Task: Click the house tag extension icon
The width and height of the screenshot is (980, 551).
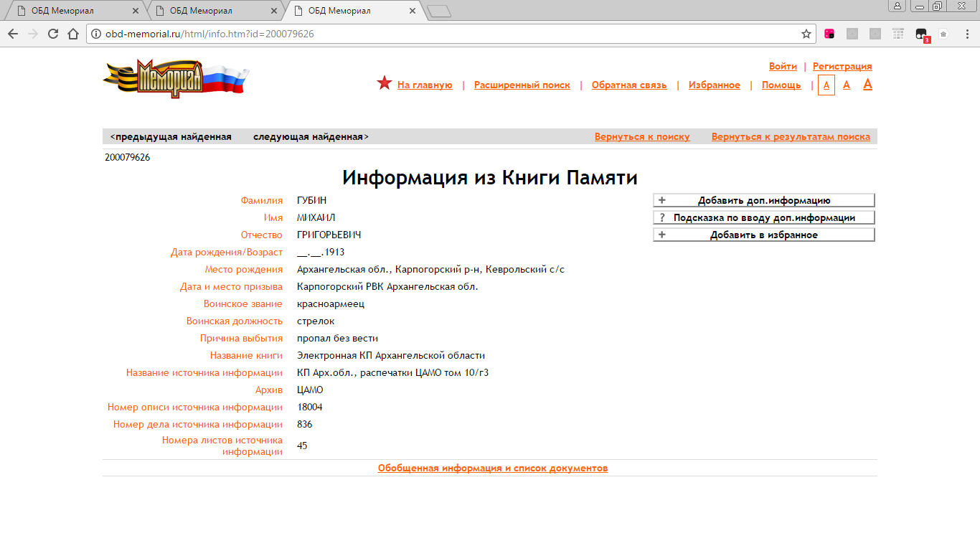Action: tap(943, 34)
